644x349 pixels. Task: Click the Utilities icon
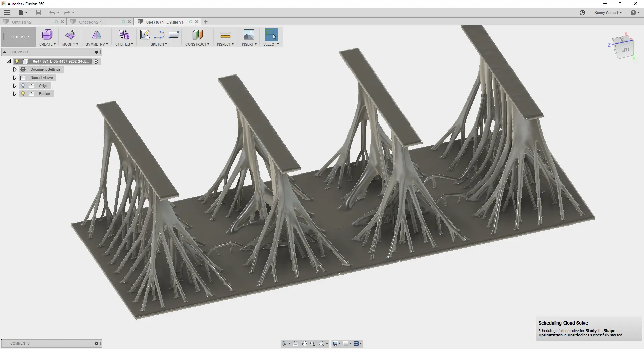tap(124, 35)
